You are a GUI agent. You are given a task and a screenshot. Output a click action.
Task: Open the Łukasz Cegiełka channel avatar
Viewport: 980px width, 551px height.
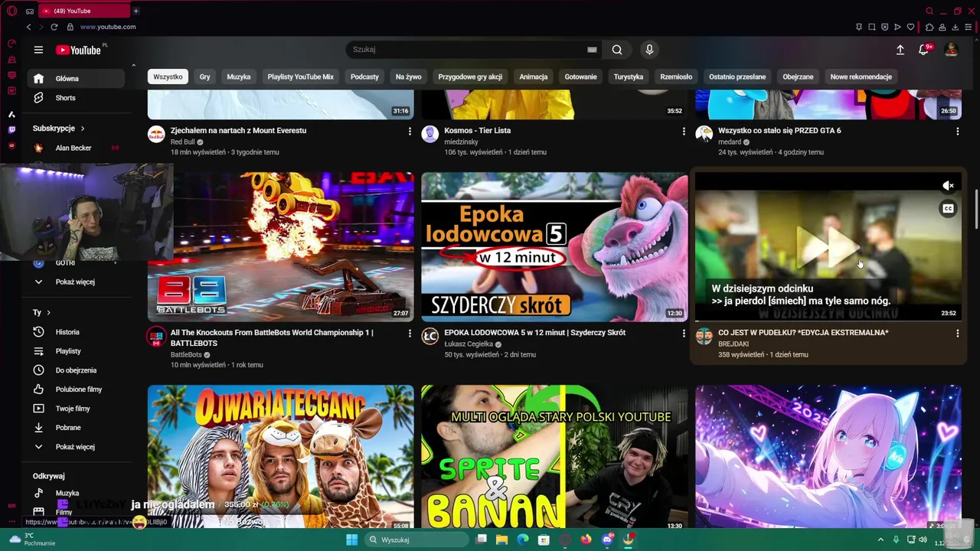tap(430, 337)
